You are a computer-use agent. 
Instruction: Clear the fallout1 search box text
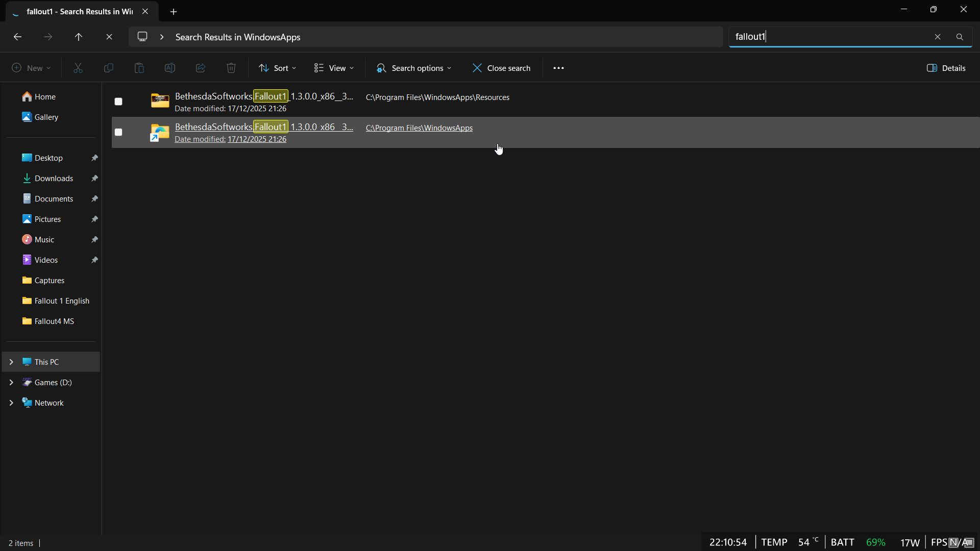coord(938,36)
